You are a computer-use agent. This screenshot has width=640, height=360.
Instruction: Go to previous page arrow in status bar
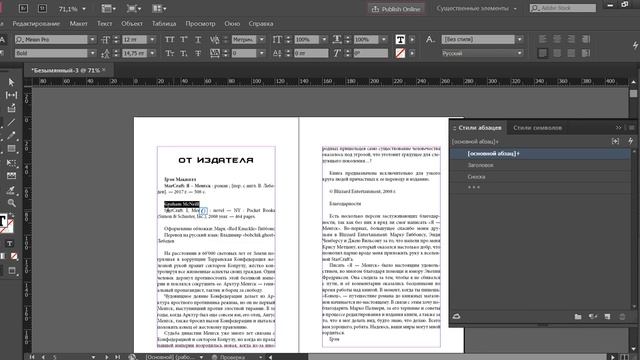pyautogui.click(x=43, y=357)
